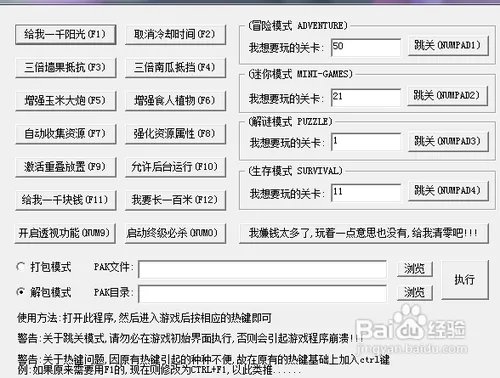Turn on 自动收集资源 (F7)
This screenshot has height=378, width=500.
[65, 134]
